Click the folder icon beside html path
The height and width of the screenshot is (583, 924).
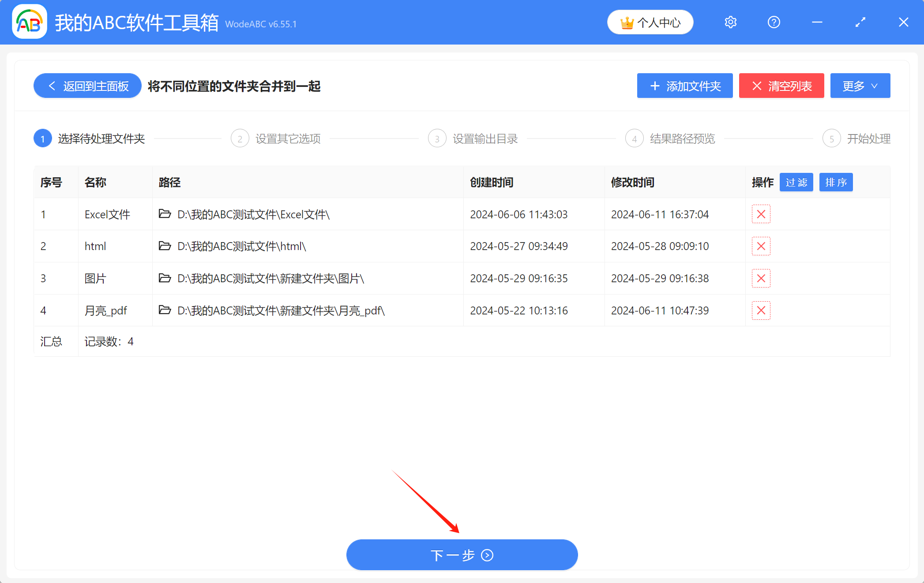click(x=164, y=246)
